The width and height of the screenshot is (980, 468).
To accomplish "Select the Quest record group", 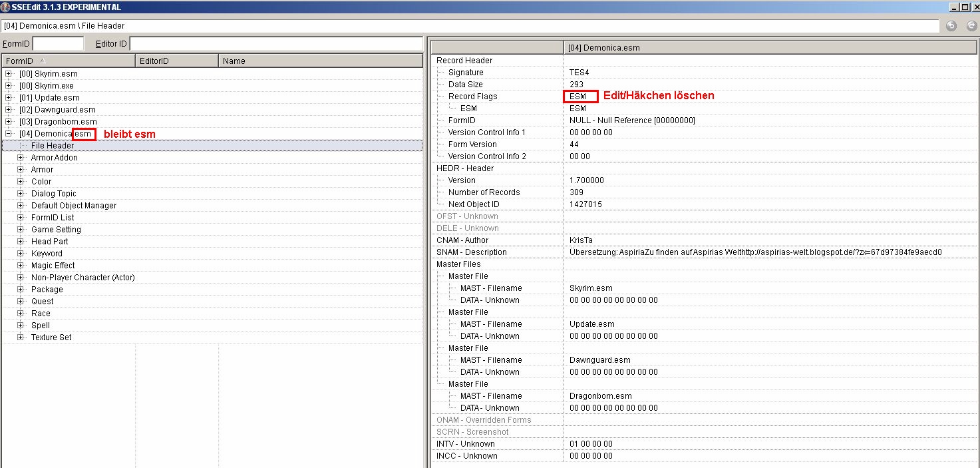I will pyautogui.click(x=43, y=302).
